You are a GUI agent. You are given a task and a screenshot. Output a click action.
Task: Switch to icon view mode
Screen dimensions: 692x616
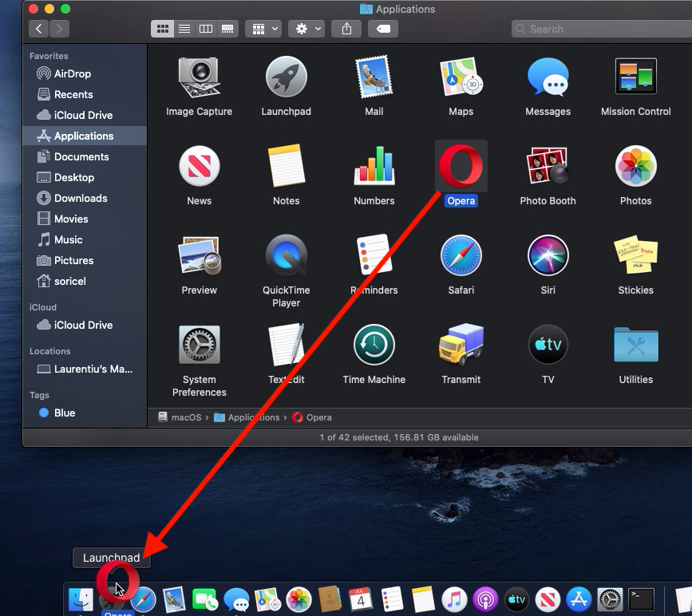pyautogui.click(x=163, y=29)
